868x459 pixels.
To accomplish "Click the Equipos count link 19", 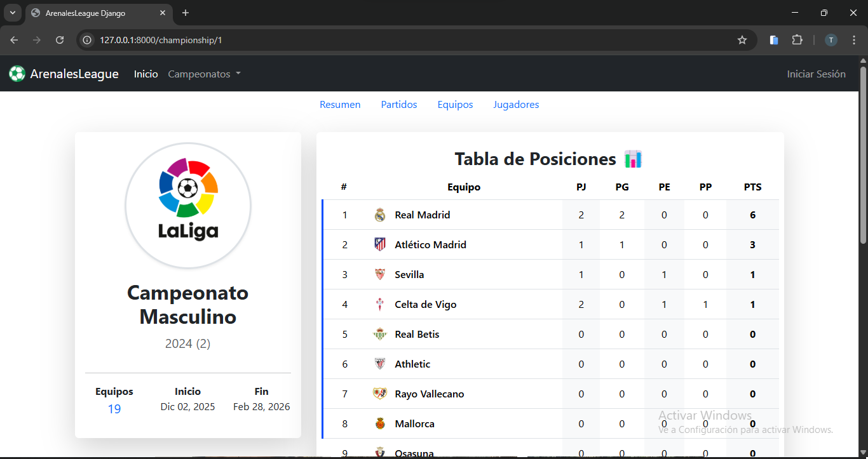I will 114,409.
